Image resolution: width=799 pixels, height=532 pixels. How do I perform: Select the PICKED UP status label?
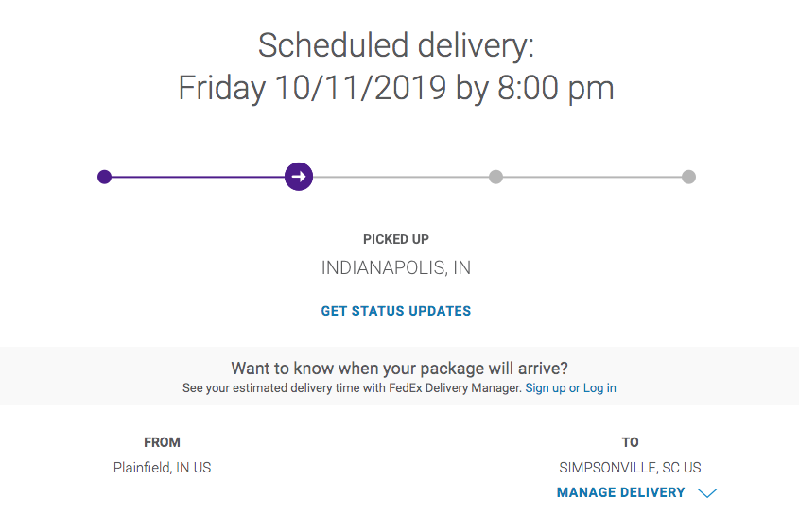[396, 239]
